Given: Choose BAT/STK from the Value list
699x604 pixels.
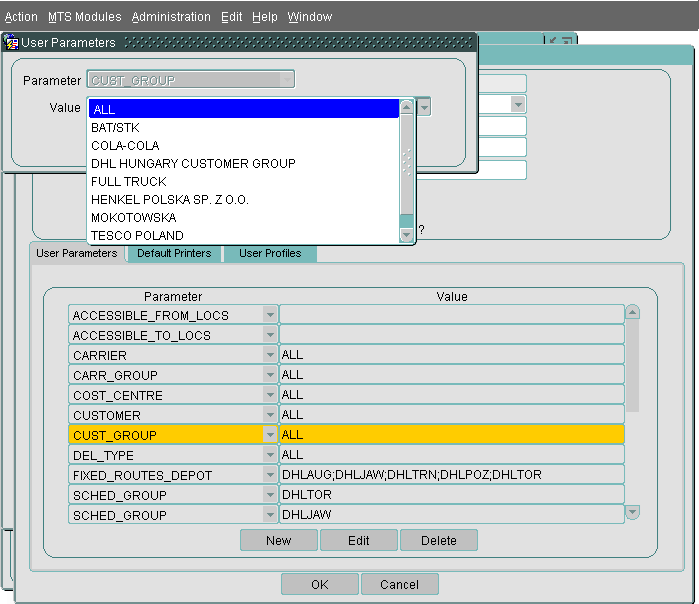Looking at the screenshot, I should tap(244, 127).
